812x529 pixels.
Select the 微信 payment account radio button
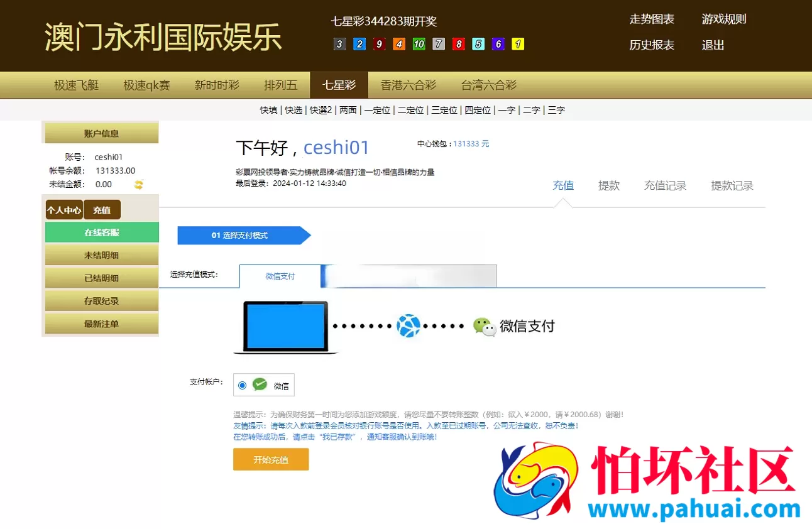pyautogui.click(x=242, y=385)
